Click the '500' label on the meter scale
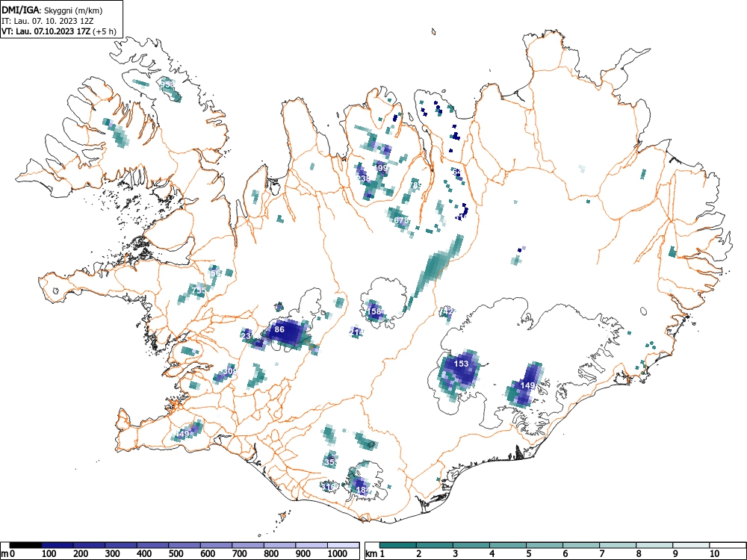747x560 pixels. [x=176, y=554]
